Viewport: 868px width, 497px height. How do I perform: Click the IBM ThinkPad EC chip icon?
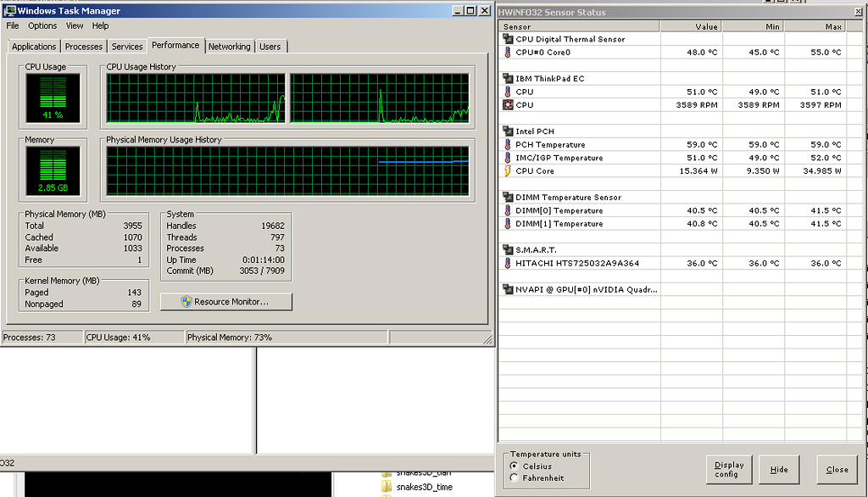(x=508, y=78)
